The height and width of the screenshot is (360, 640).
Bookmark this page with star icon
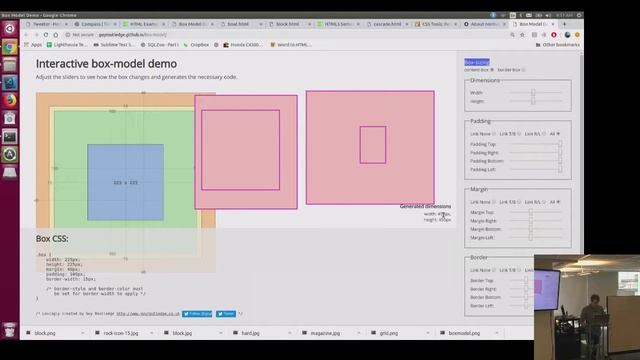click(522, 35)
